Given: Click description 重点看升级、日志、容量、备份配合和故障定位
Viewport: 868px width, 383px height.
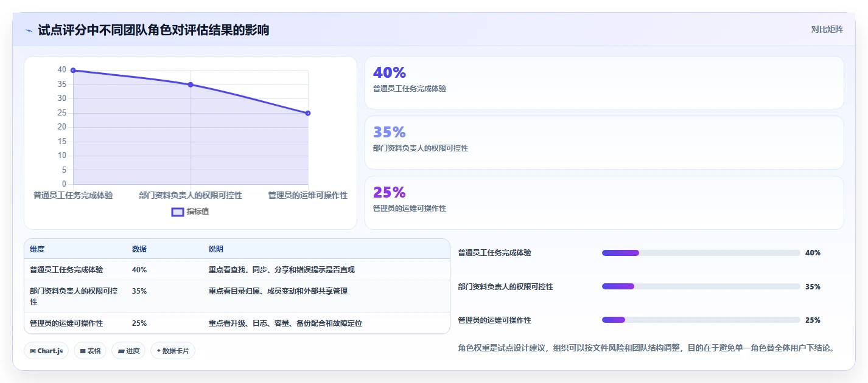Looking at the screenshot, I should pos(285,323).
